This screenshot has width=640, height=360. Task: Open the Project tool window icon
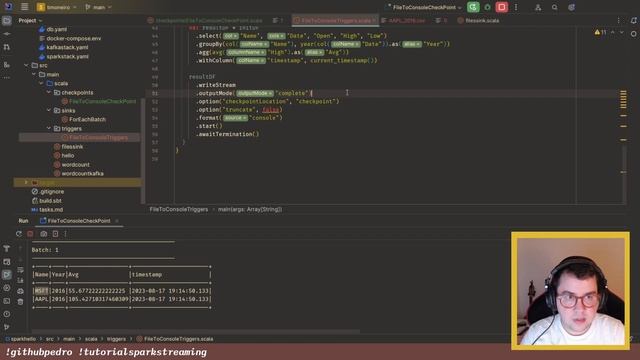tap(7, 21)
